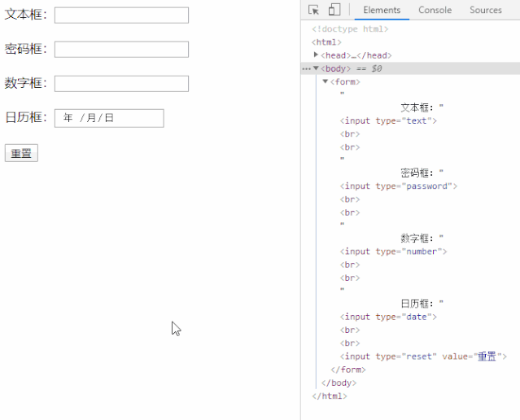Open the Sources tab

pos(486,10)
